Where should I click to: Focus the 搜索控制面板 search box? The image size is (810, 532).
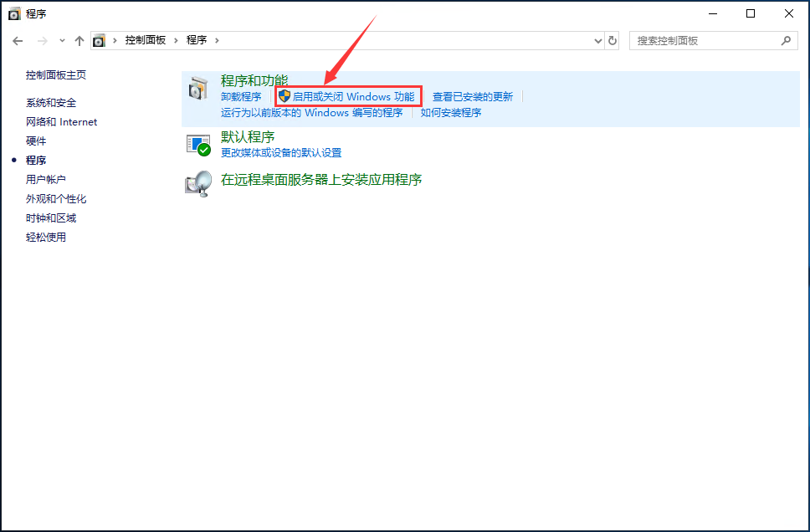tap(712, 40)
